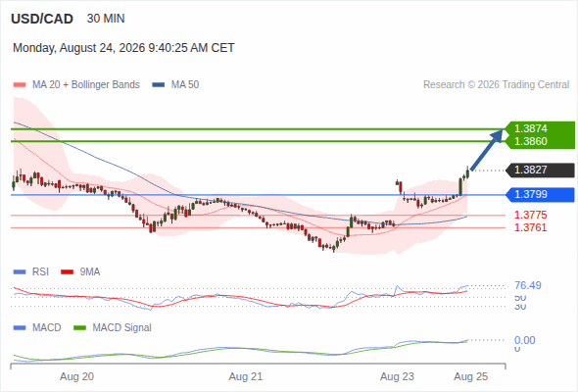Image resolution: width=578 pixels, height=392 pixels.
Task: Click the RSI value 76.49
Action: pos(528,285)
